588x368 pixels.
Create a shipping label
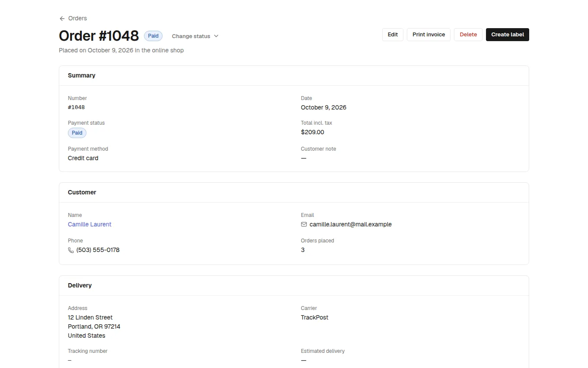(508, 35)
